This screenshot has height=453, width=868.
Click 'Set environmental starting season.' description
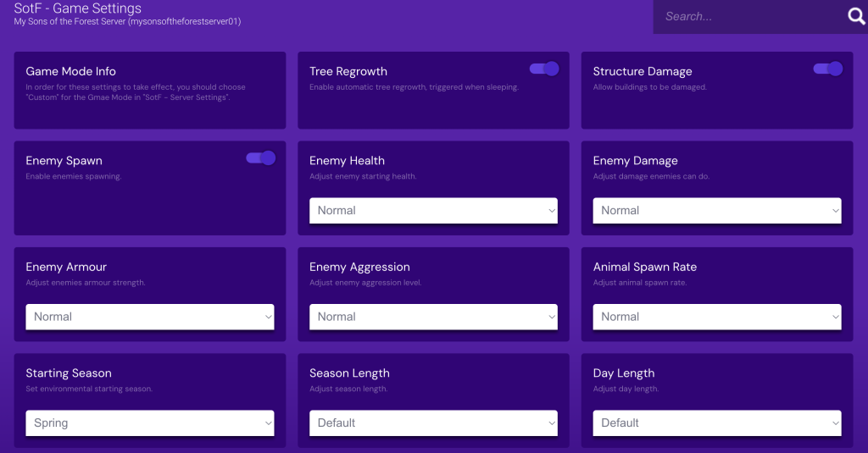89,389
